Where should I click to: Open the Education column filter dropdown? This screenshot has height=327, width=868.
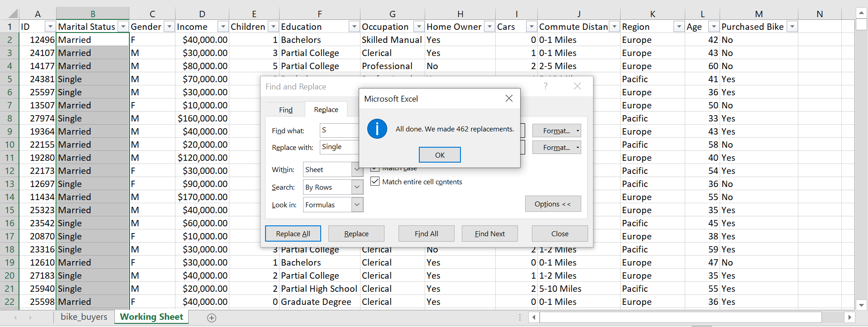354,27
